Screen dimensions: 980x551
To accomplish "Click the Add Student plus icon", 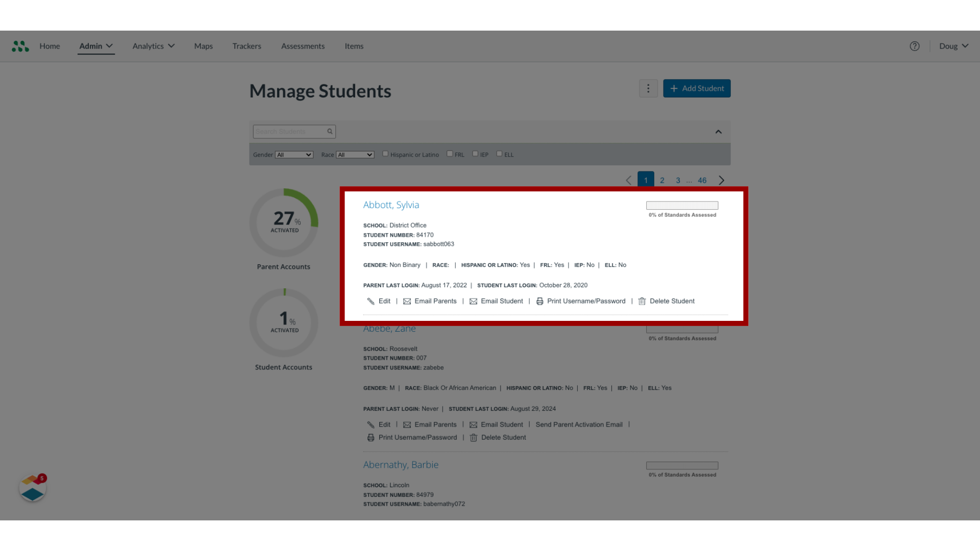I will (674, 88).
